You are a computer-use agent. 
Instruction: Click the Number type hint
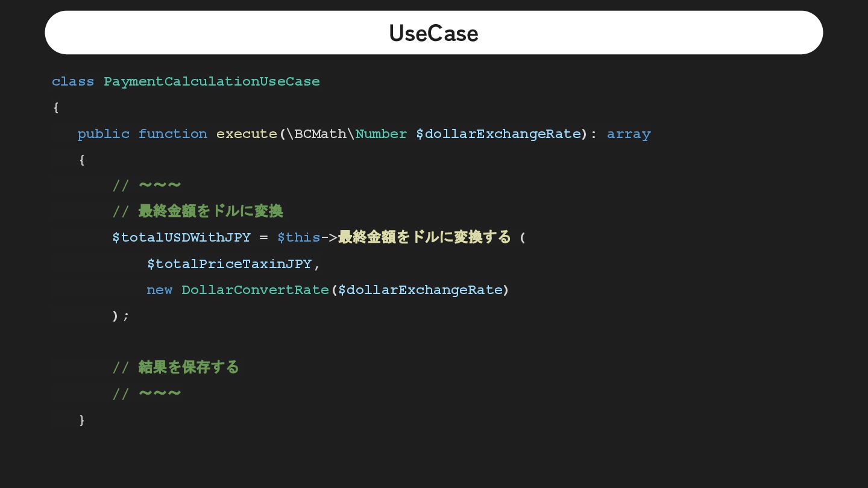pyautogui.click(x=381, y=134)
